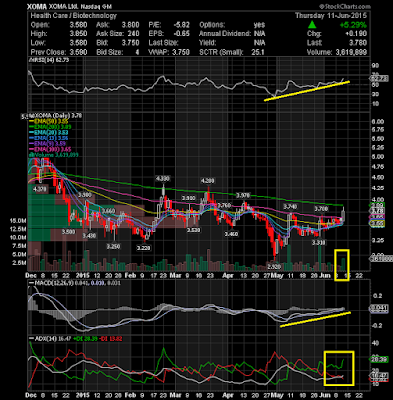393x400 pixels.
Task: Click the yellow highlight box on volume bars
Action: [x=342, y=265]
